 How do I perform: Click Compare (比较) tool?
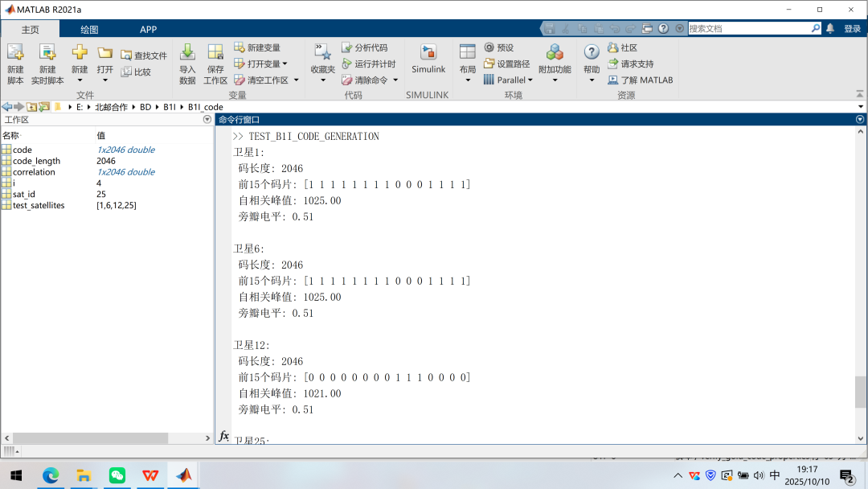136,72
